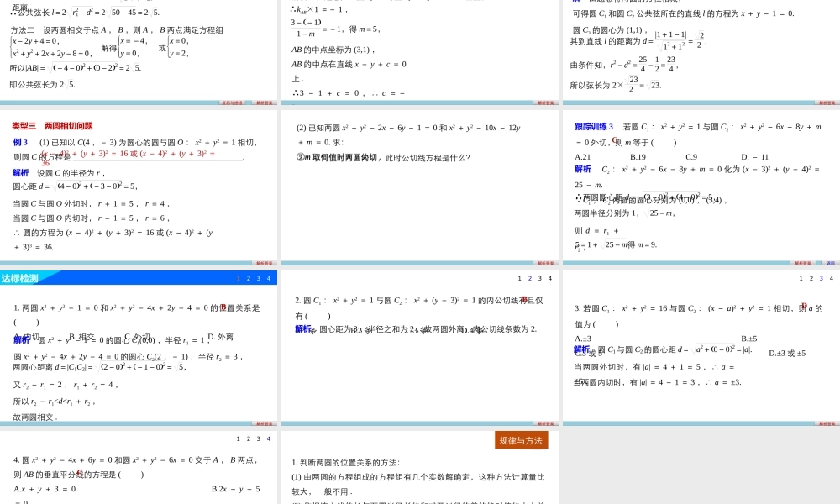Select page 2 in the 达标检测 header
Viewport: 840px width, 504px height.
pos(249,278)
